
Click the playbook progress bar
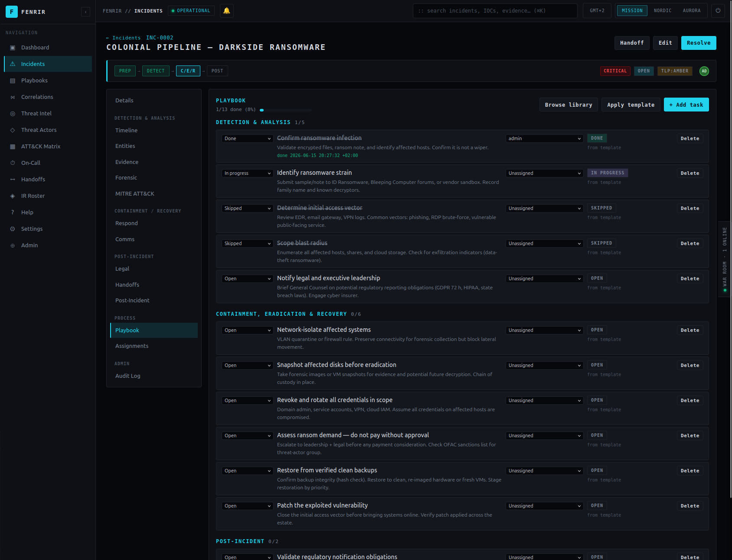(285, 110)
